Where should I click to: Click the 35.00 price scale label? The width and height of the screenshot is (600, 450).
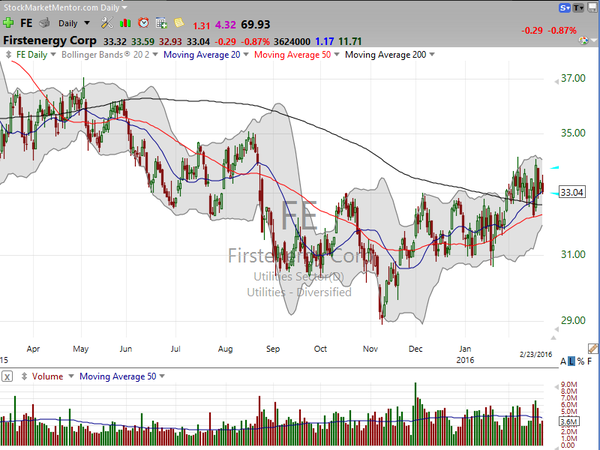click(x=573, y=133)
